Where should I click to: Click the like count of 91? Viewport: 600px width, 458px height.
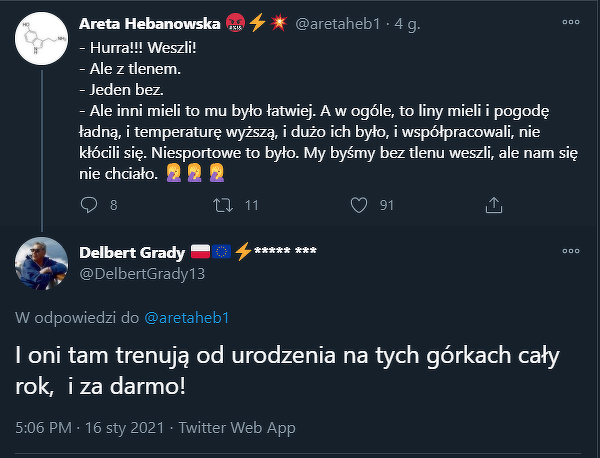click(387, 205)
